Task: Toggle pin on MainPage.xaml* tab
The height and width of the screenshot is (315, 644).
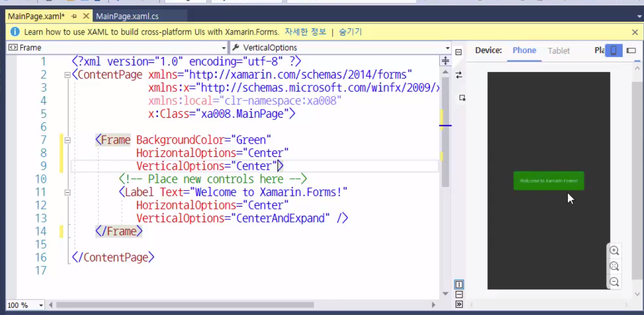Action: click(74, 17)
